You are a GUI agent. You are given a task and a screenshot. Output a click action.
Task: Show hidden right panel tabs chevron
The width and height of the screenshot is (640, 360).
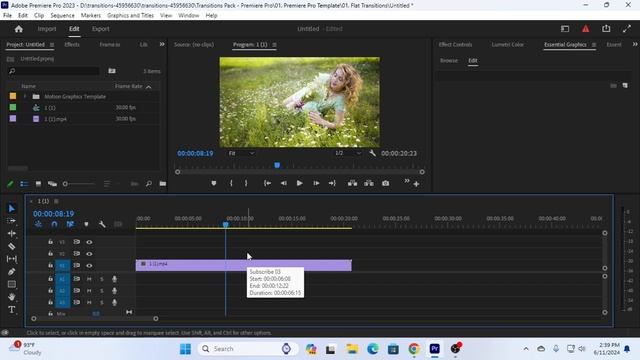(x=635, y=44)
